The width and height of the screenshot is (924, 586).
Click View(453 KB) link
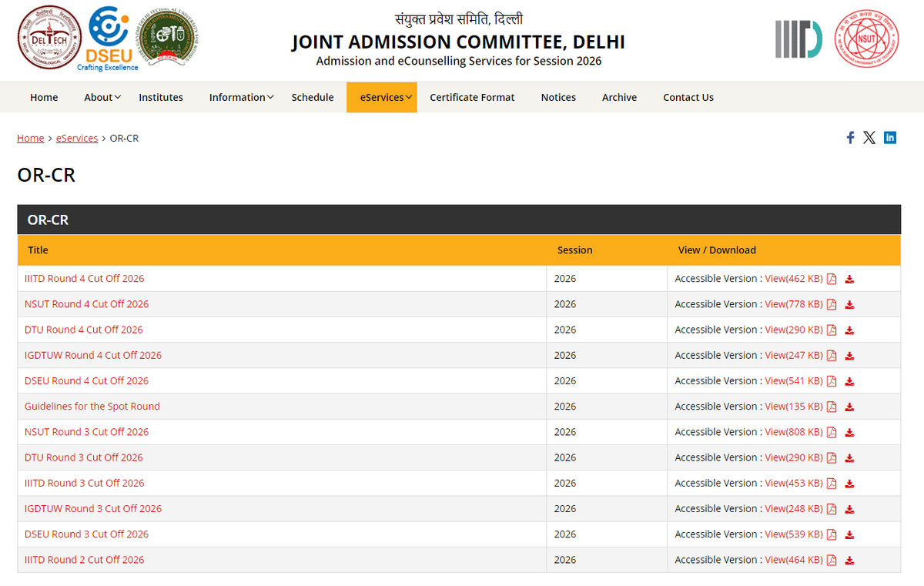[794, 483]
